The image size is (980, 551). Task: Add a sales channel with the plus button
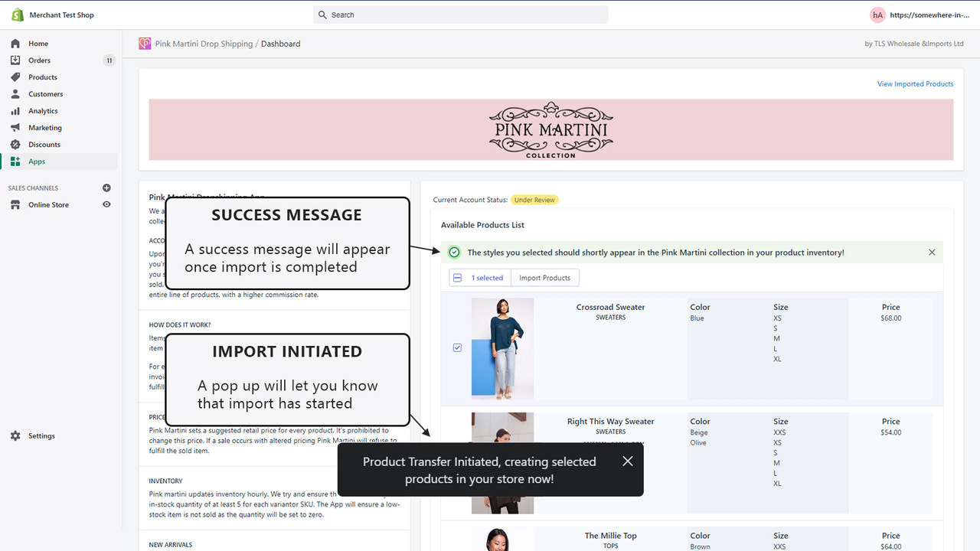tap(106, 187)
